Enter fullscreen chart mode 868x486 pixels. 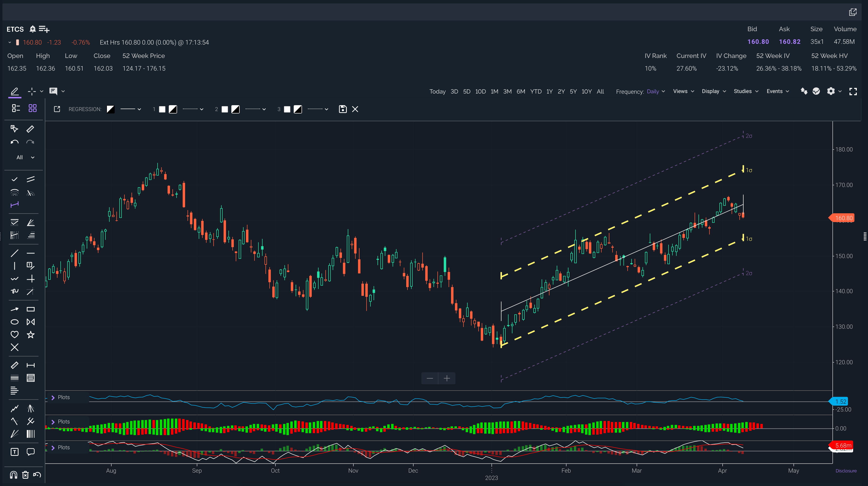tap(853, 91)
